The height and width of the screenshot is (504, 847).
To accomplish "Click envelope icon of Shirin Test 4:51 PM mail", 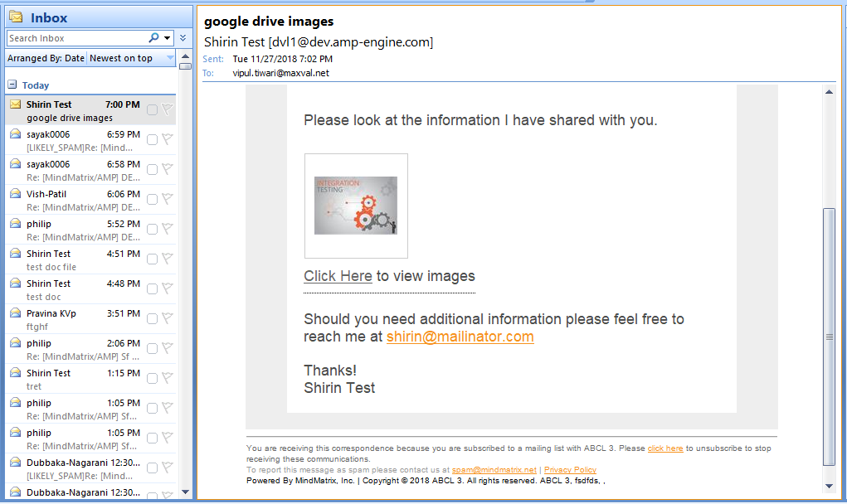I will click(15, 254).
